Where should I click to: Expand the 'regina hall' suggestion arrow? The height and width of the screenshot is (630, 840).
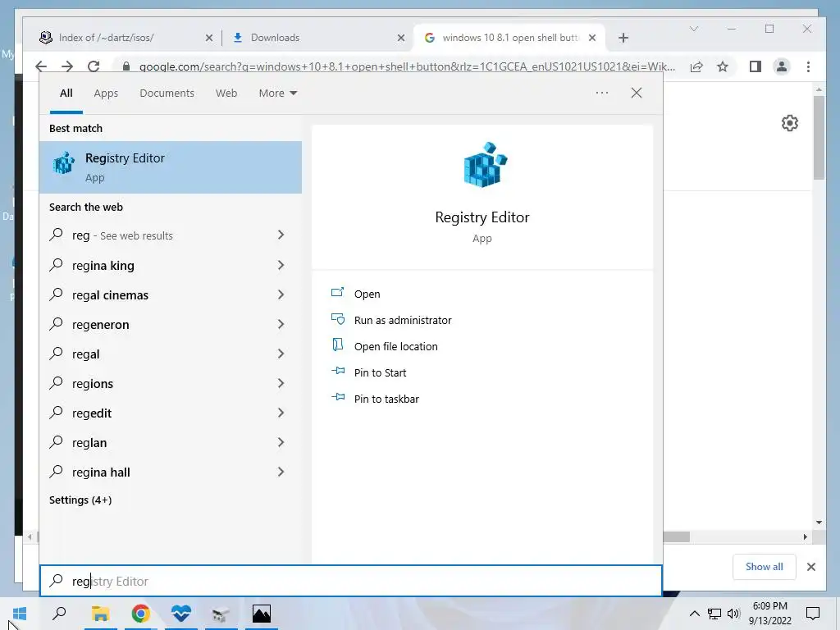[281, 472]
